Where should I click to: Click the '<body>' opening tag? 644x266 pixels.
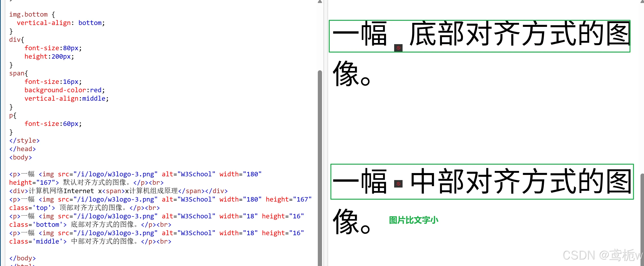(x=21, y=157)
